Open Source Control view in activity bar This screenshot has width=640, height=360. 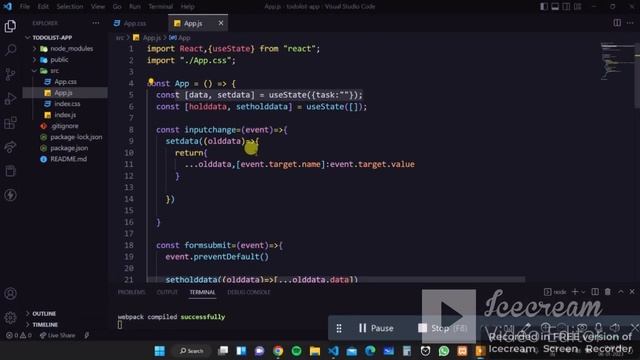click(10, 74)
